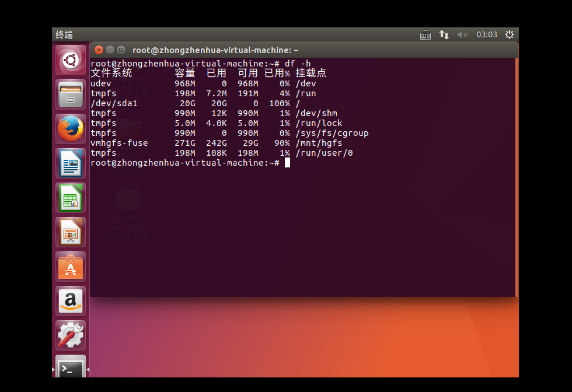Click the '271G' capacity value
572x392 pixels.
coord(185,143)
